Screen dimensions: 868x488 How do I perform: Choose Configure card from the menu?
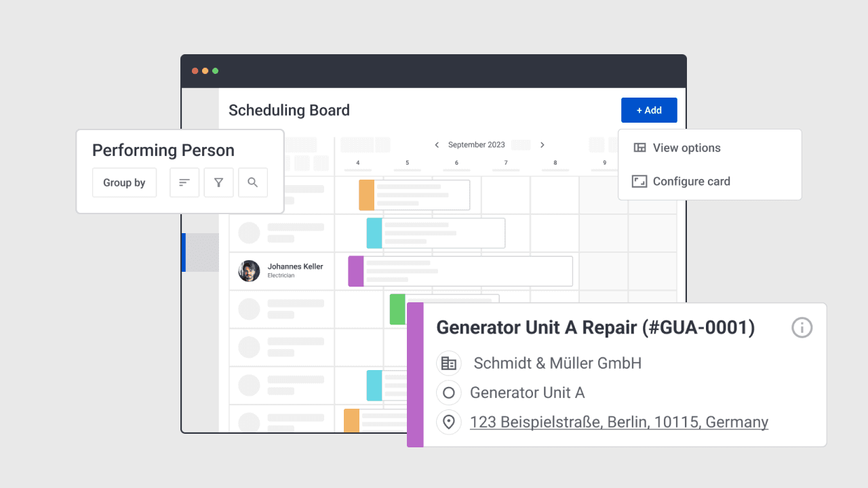tap(691, 181)
